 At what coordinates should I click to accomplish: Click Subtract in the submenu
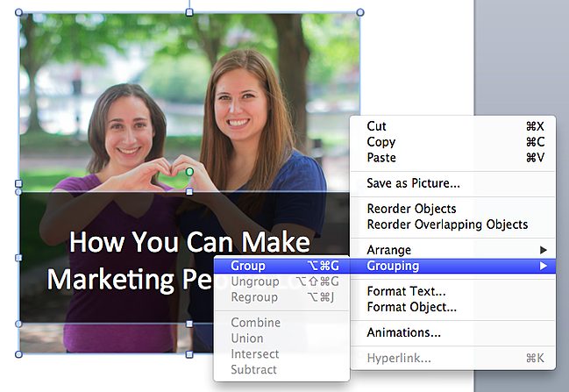[254, 370]
